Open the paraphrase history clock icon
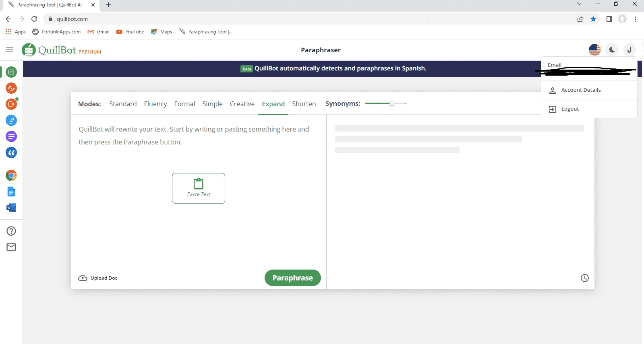The width and height of the screenshot is (644, 344). pos(585,278)
